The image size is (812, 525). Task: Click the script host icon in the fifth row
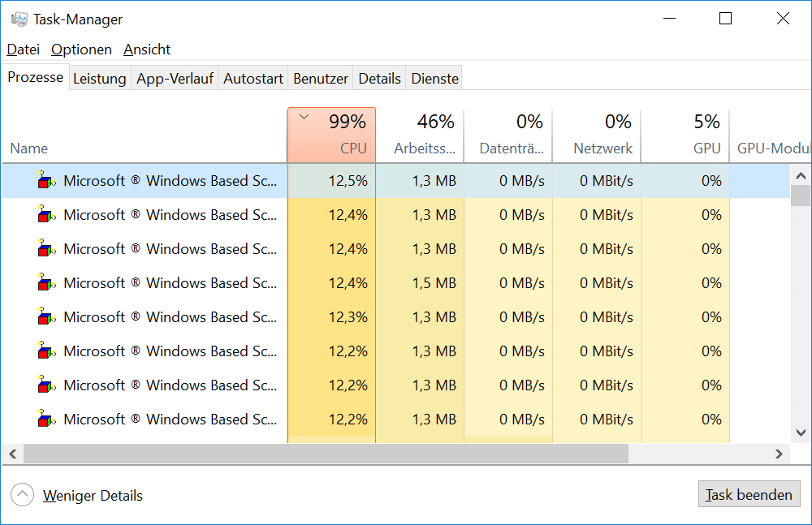(x=47, y=317)
